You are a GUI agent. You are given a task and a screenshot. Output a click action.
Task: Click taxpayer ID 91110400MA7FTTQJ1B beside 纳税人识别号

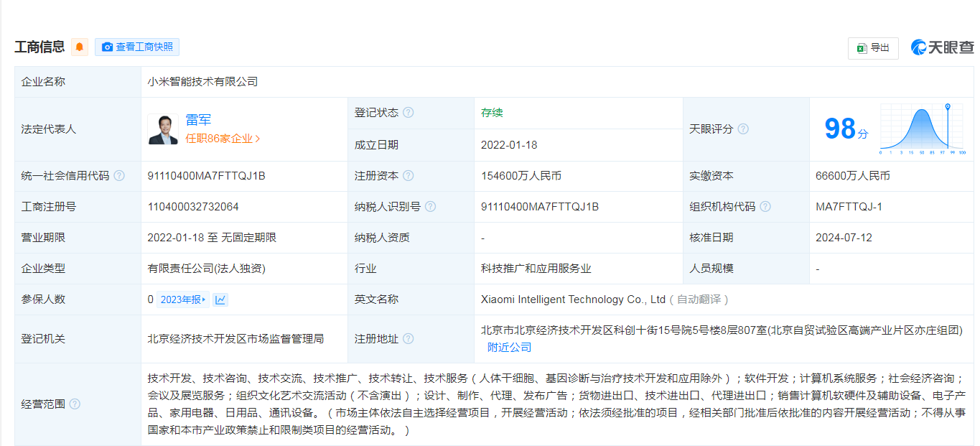click(540, 207)
